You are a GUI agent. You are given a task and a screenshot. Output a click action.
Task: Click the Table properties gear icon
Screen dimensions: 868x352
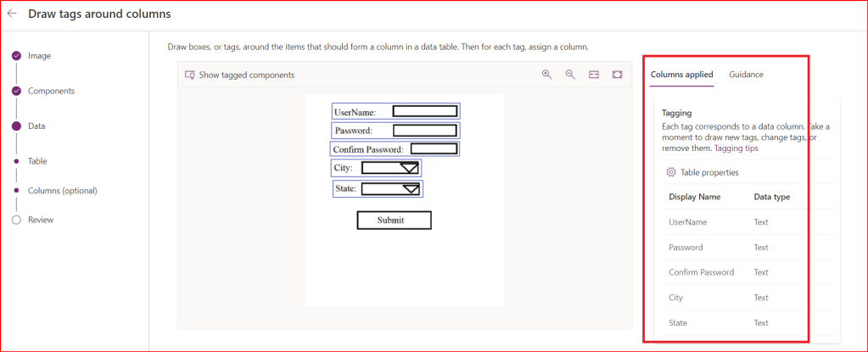[671, 172]
